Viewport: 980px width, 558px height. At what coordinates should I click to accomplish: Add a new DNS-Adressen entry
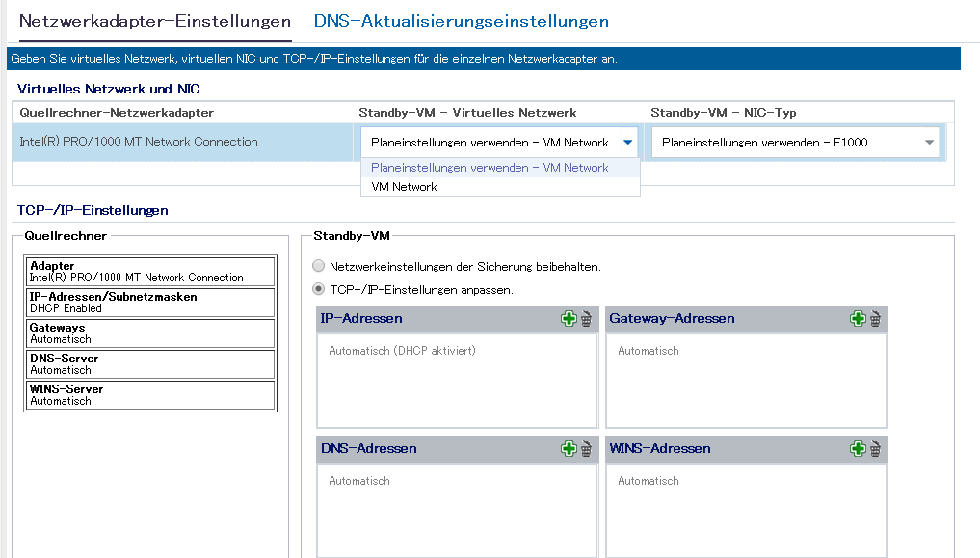tap(569, 449)
